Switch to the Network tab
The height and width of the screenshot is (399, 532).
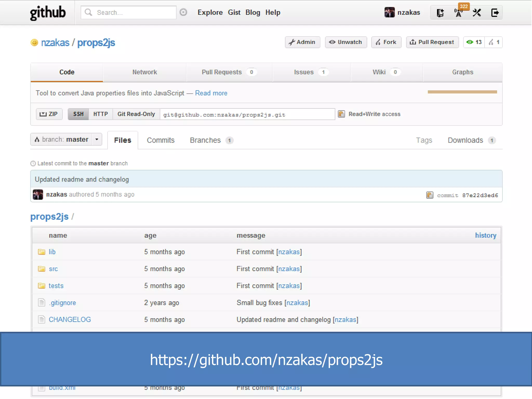coord(145,72)
